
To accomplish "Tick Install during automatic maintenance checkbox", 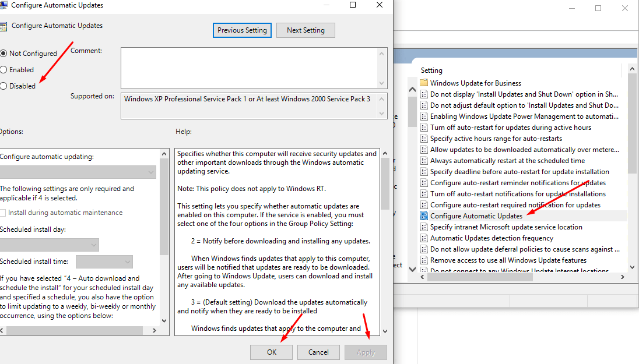I will coord(3,213).
